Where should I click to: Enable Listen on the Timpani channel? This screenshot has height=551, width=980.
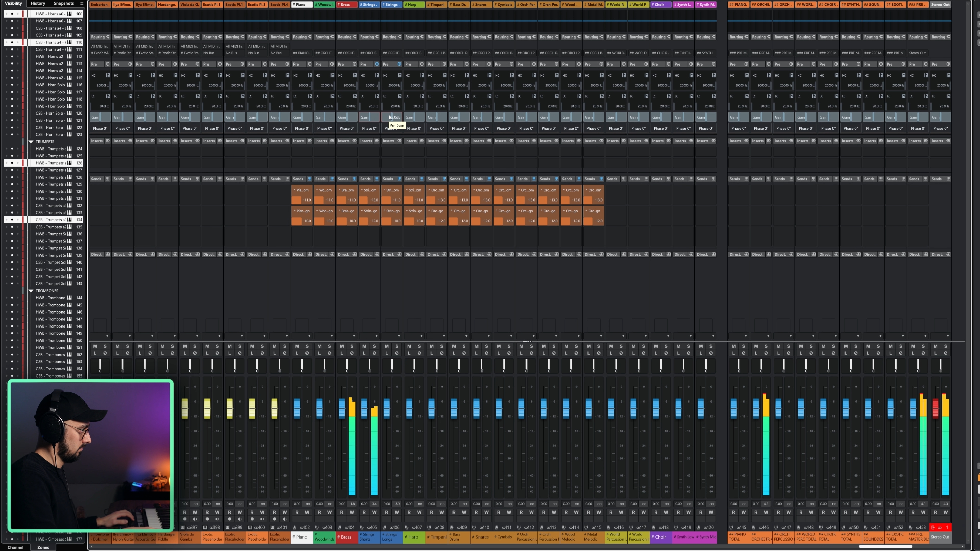[431, 353]
